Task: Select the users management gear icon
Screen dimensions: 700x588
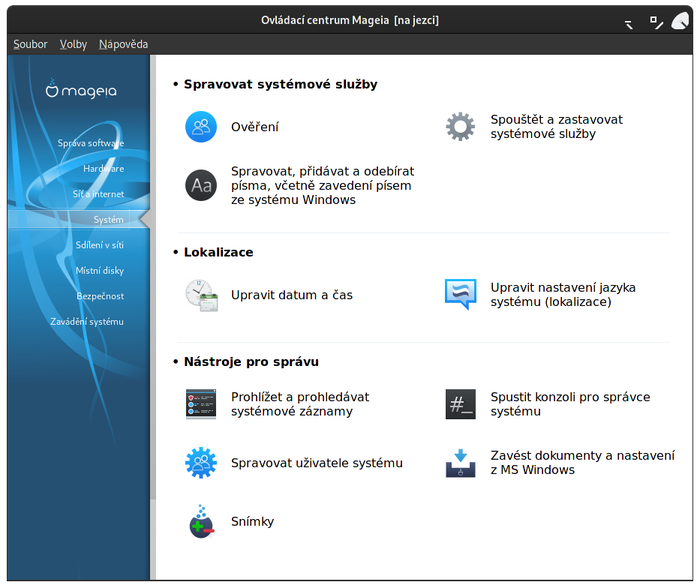Action: coord(200,463)
